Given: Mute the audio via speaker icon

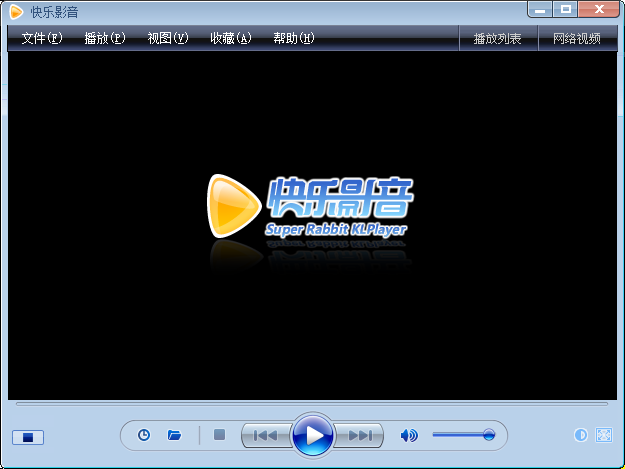Looking at the screenshot, I should 408,435.
